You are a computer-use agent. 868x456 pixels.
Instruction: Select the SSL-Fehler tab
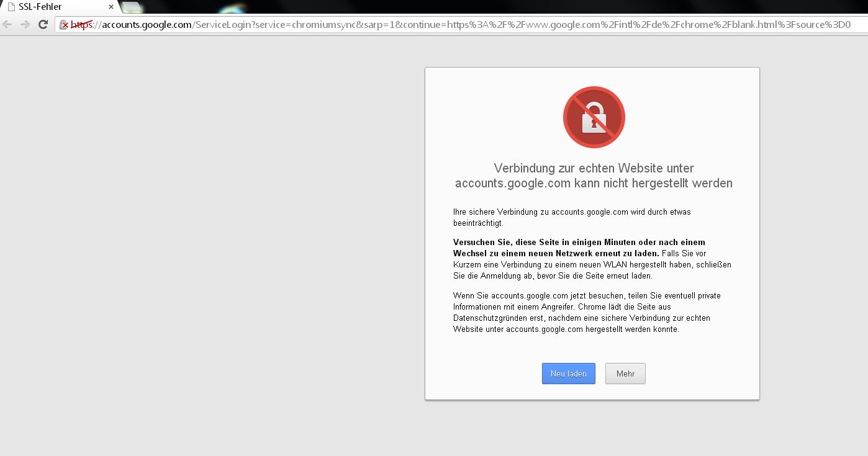pos(60,7)
